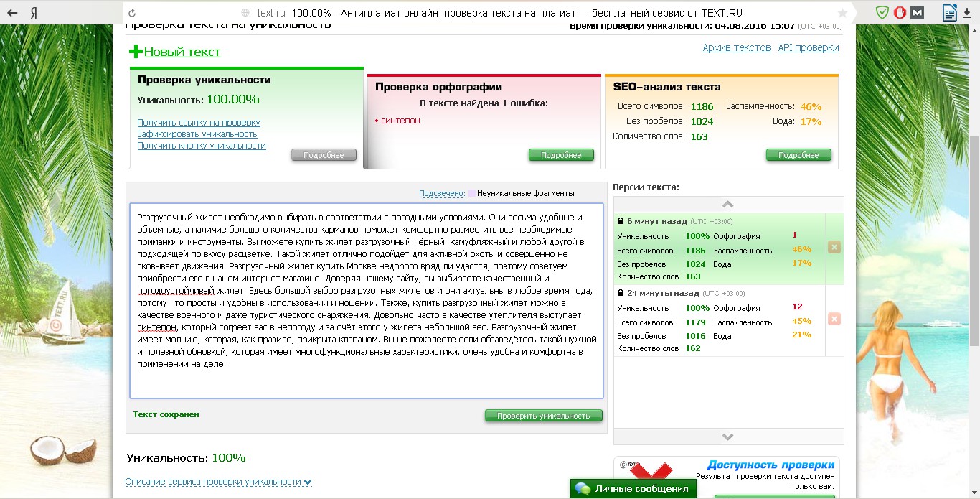Click the Доступность проверки banner heading
This screenshot has height=499, width=980.
(x=771, y=465)
